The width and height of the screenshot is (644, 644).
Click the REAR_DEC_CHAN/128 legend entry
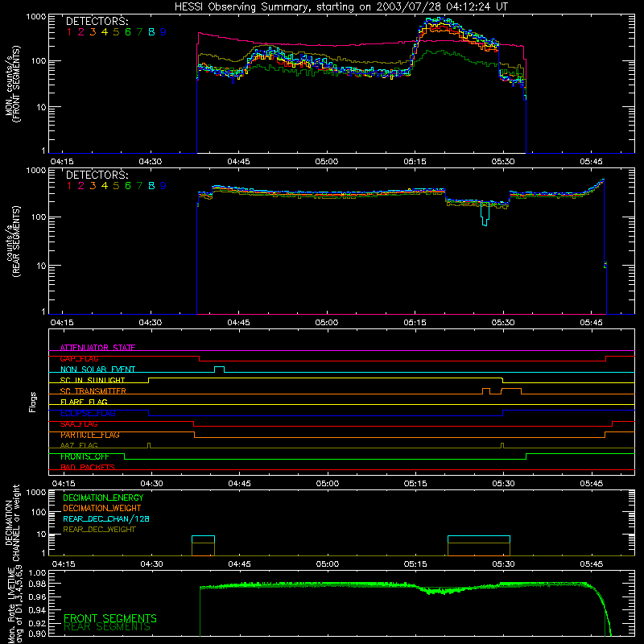[x=106, y=519]
